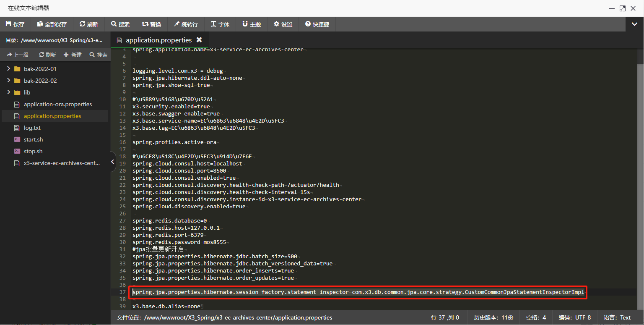The width and height of the screenshot is (644, 325).
Task: Open Jump to Line (跳转行)
Action: (x=186, y=24)
